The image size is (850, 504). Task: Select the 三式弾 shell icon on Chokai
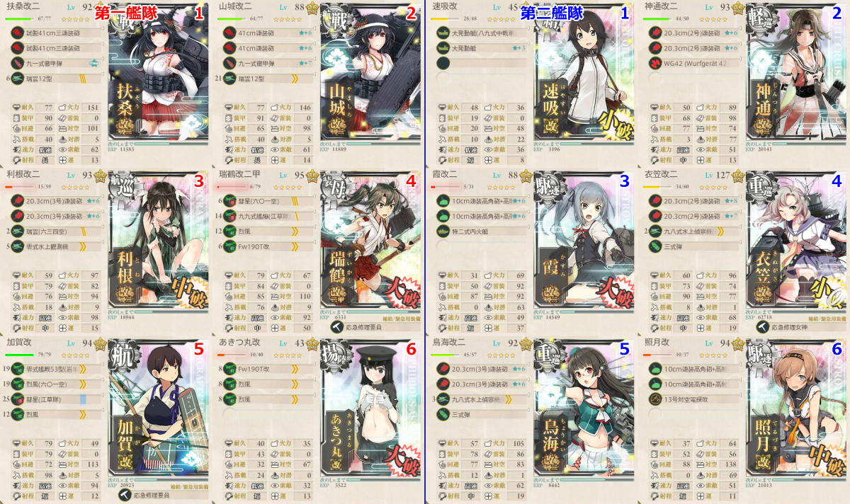443,415
